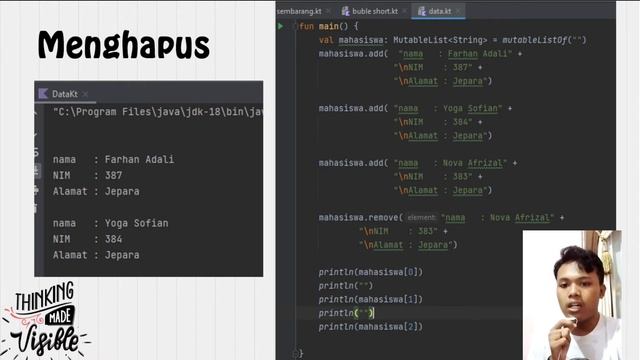Click the "element:" parameter hint

coord(422,218)
